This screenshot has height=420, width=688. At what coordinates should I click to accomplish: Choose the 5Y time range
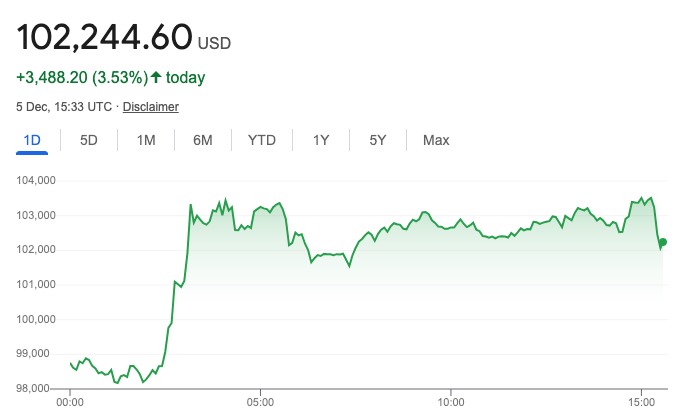coord(378,140)
